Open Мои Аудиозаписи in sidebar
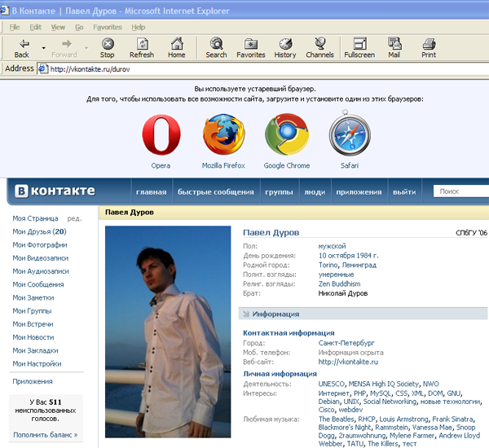489x448 pixels. [x=41, y=271]
